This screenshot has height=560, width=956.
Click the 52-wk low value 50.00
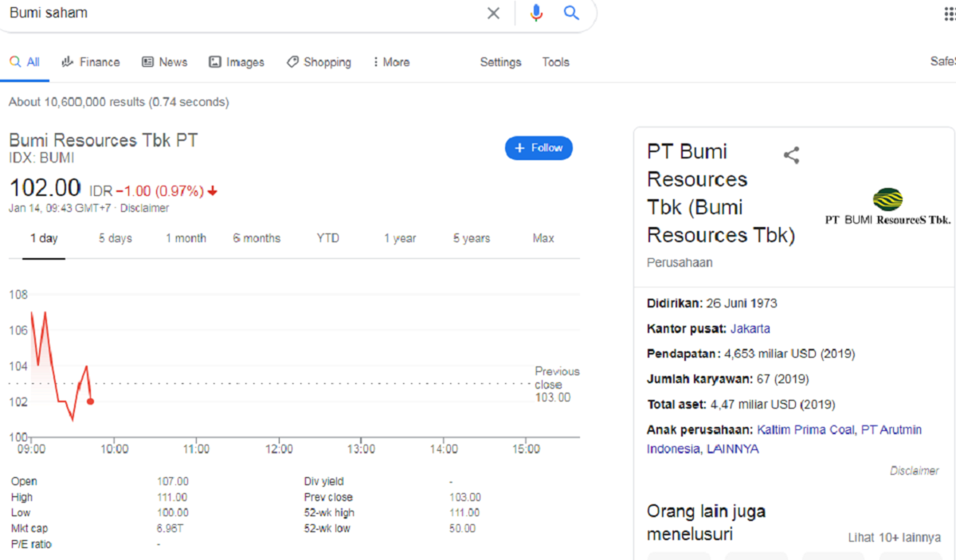click(x=462, y=529)
